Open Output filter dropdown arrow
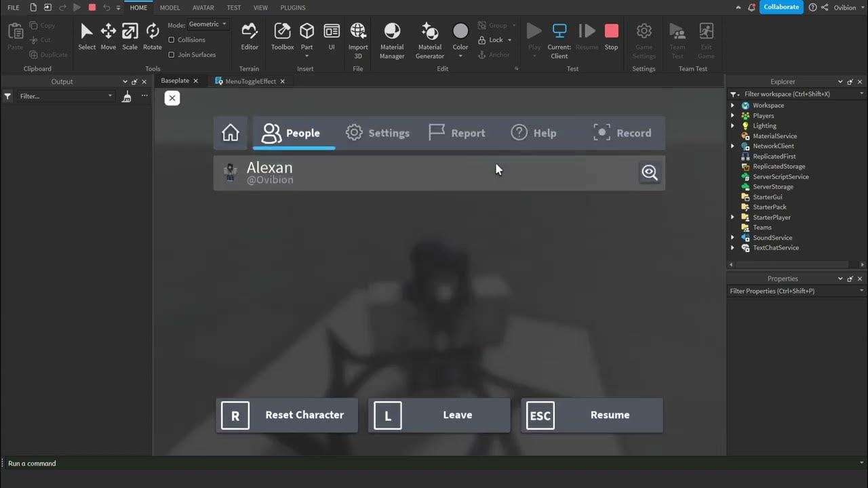Image resolution: width=868 pixels, height=488 pixels. click(110, 96)
